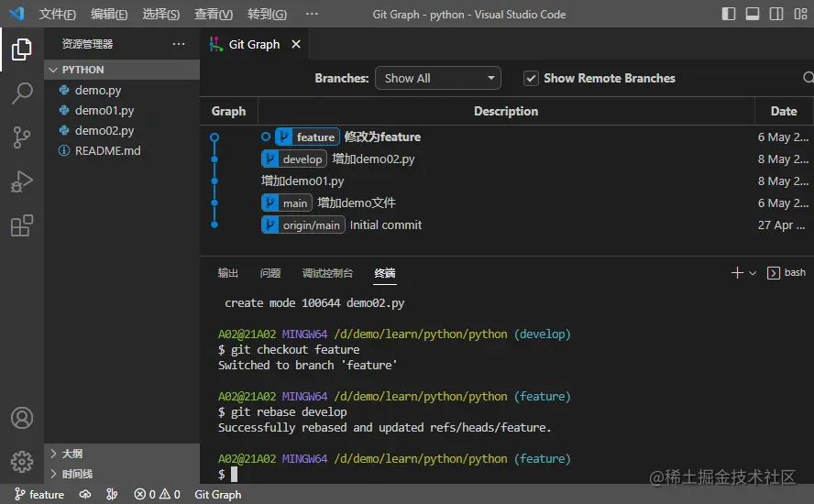Select the 增加demo文件 commit description
This screenshot has width=814, height=504.
pos(356,203)
